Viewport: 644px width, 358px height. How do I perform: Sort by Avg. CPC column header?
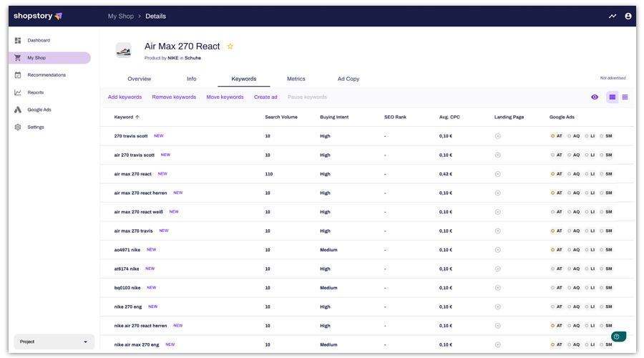coord(449,117)
